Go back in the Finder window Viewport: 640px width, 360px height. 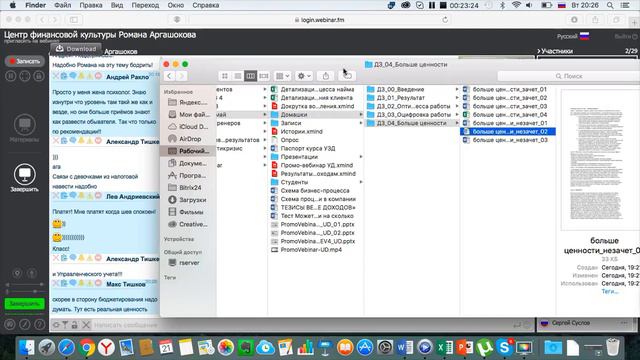click(x=169, y=76)
